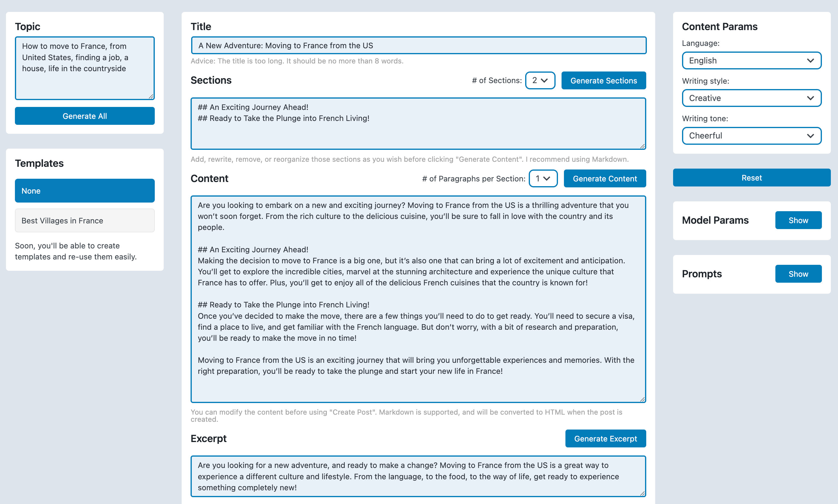Click the Reset button
The image size is (838, 504).
pyautogui.click(x=751, y=177)
